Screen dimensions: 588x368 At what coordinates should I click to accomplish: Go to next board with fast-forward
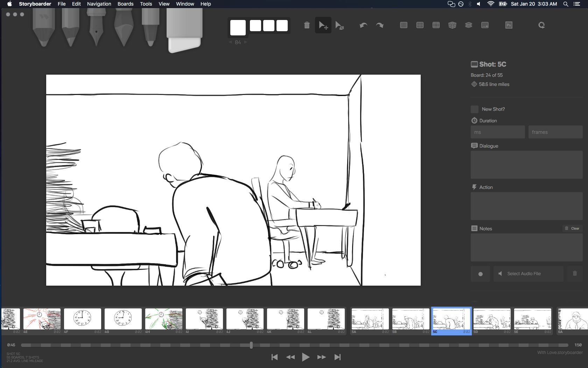point(321,357)
